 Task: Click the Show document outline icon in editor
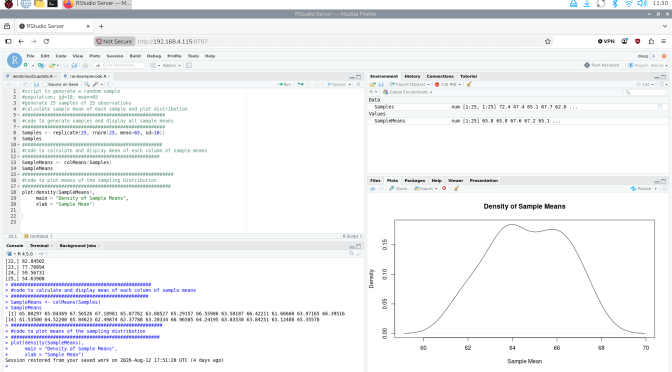pyautogui.click(x=358, y=84)
